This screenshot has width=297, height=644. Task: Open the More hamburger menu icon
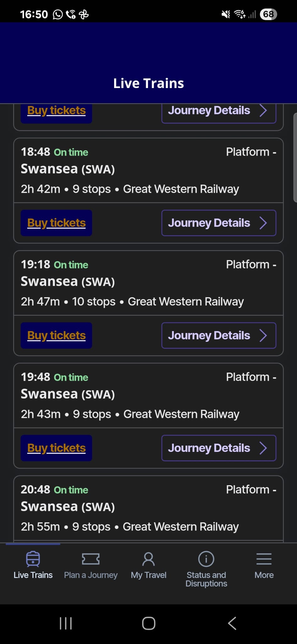(264, 559)
